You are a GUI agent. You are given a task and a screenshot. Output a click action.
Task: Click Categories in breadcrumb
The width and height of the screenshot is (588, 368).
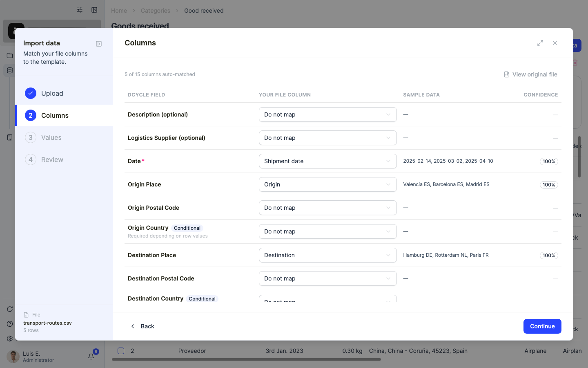156,11
